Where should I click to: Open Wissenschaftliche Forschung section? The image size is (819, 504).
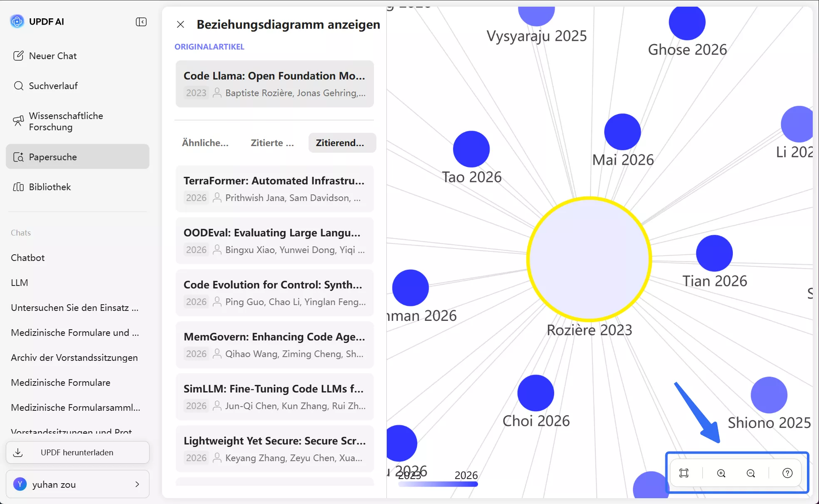[x=66, y=122]
